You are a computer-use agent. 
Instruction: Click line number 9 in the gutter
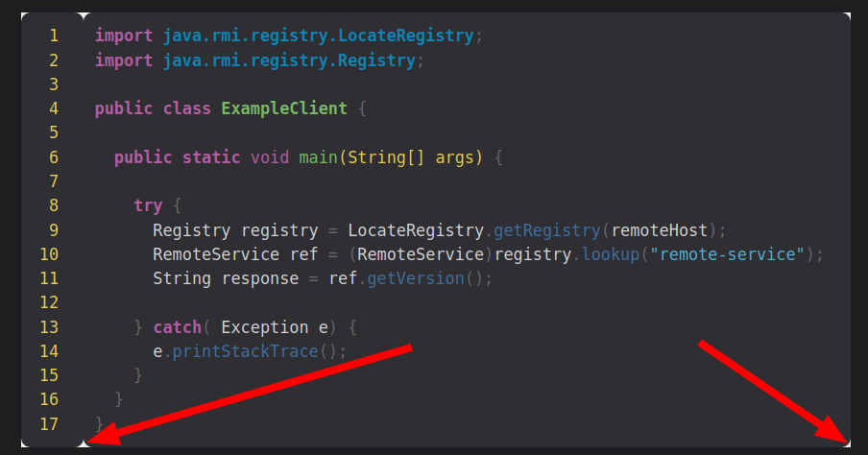click(54, 230)
